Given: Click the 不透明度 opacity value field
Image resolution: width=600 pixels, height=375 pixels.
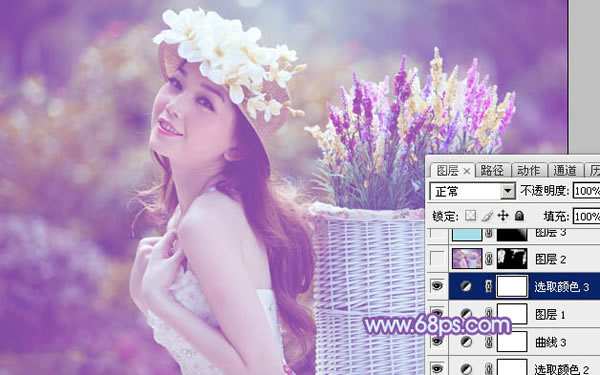Looking at the screenshot, I should [586, 191].
